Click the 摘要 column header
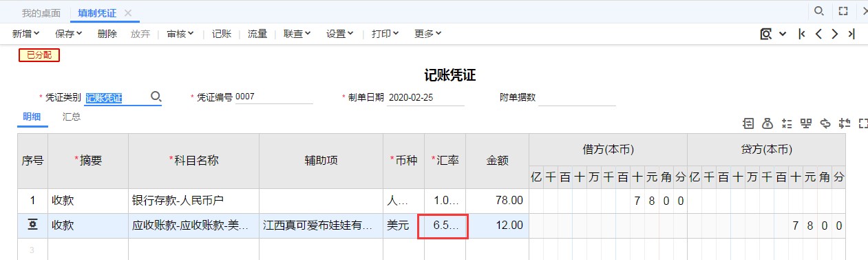Screen dimensions: 868x260 (x=88, y=161)
